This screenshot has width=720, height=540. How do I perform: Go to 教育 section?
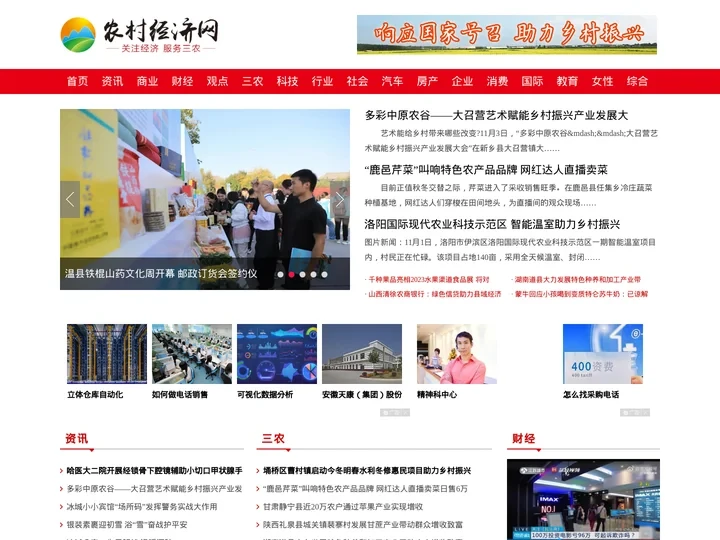click(567, 81)
